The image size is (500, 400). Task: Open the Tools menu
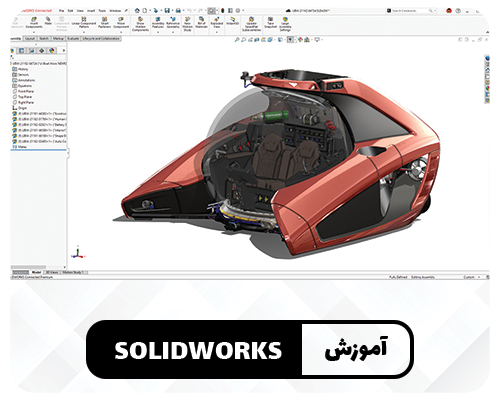click(x=102, y=11)
